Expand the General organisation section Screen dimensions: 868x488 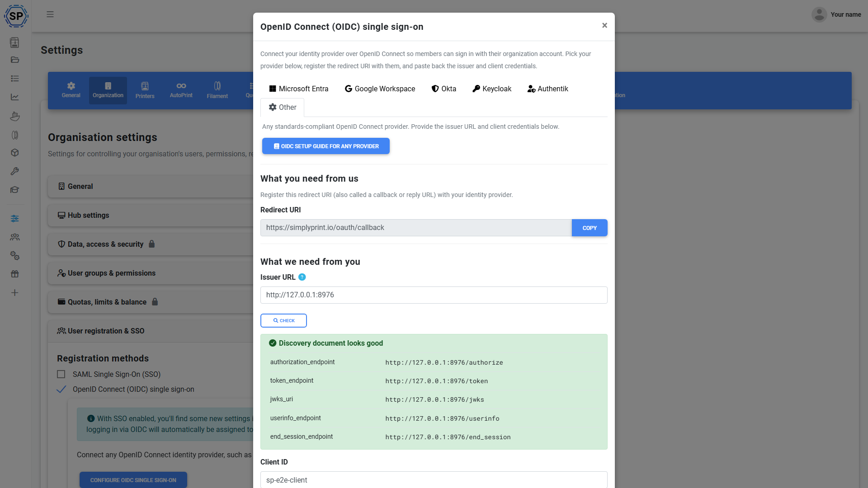(x=150, y=186)
